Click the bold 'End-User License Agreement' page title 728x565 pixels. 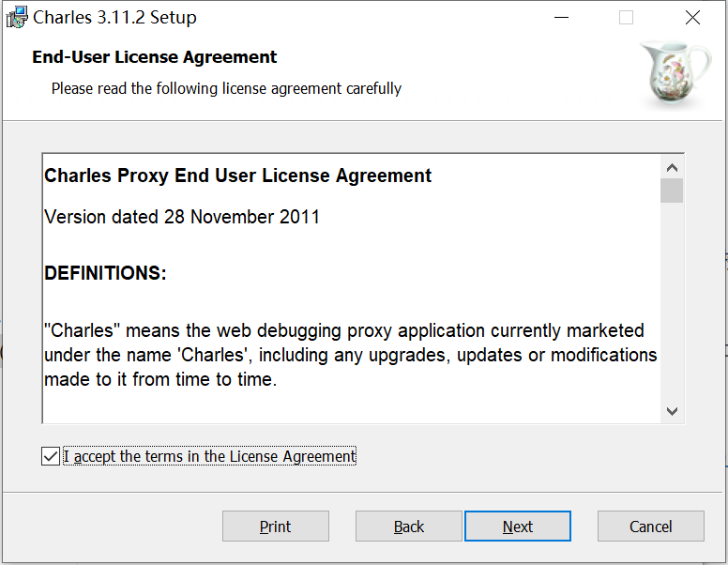[155, 57]
